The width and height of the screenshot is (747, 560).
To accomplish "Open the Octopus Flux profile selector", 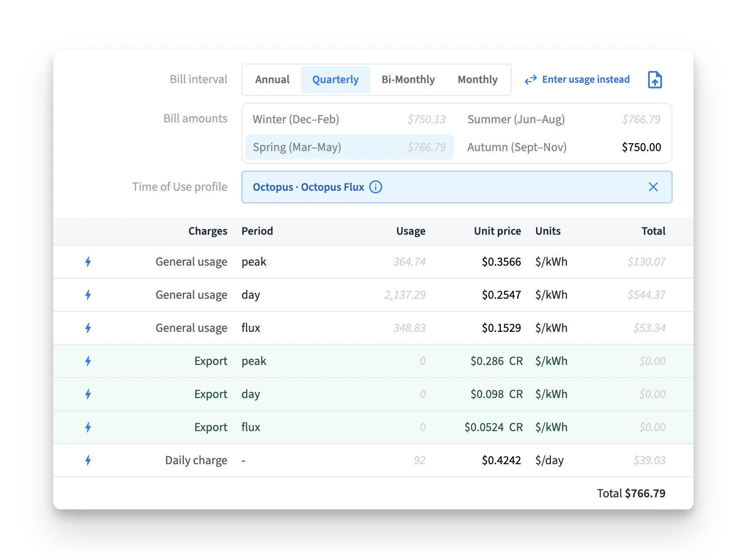I will (x=457, y=187).
